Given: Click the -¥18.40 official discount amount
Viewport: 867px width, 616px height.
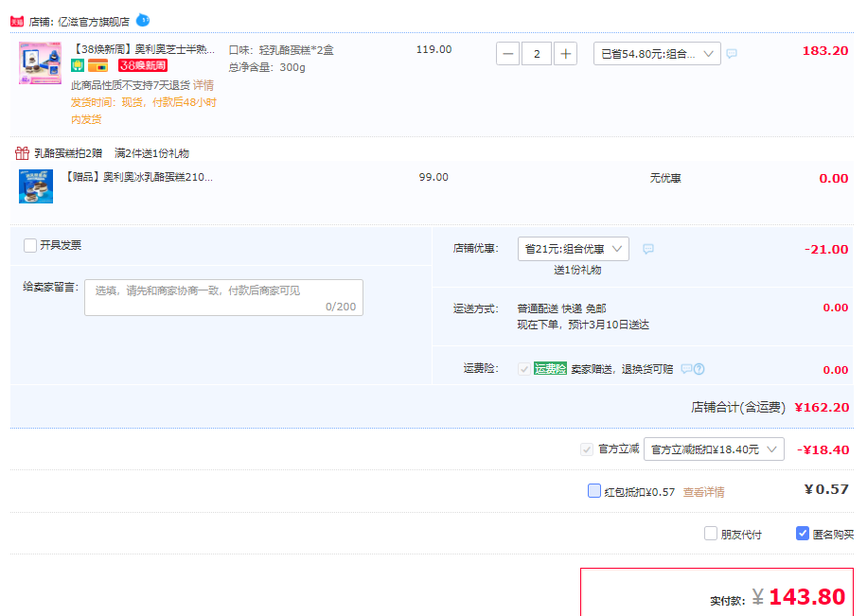Looking at the screenshot, I should [x=823, y=449].
